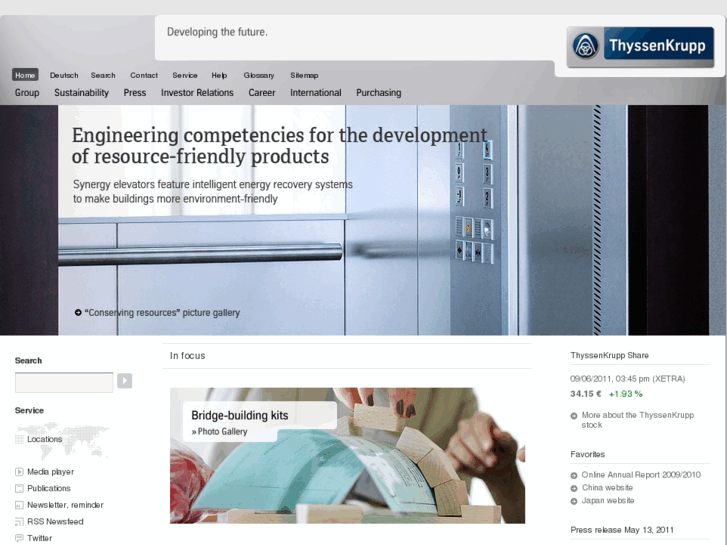Open Online Annual Report 2009/2010
727x545 pixels.
pyautogui.click(x=641, y=475)
